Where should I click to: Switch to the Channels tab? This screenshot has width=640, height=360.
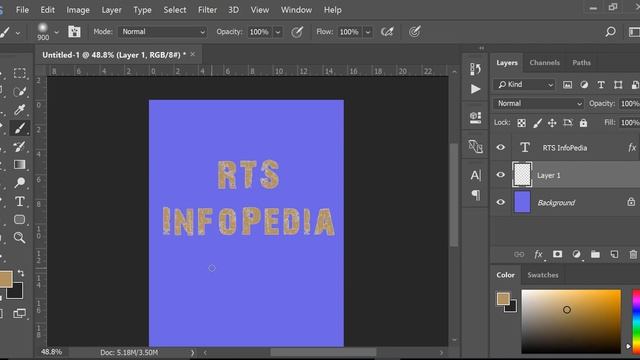[544, 62]
